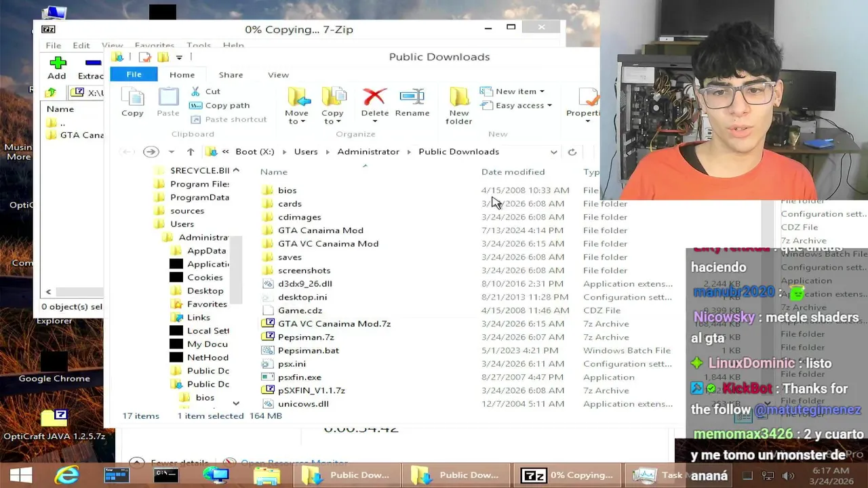
Task: Select the pSXFIN_V1.1.7z file
Action: (x=311, y=390)
